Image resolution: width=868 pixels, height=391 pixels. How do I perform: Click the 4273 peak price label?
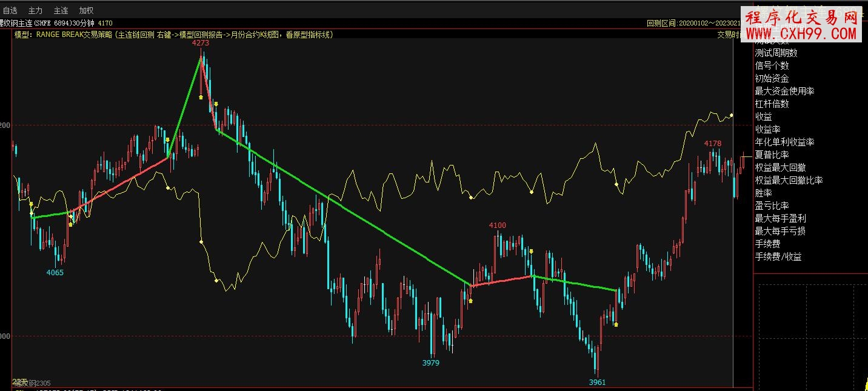[x=201, y=43]
